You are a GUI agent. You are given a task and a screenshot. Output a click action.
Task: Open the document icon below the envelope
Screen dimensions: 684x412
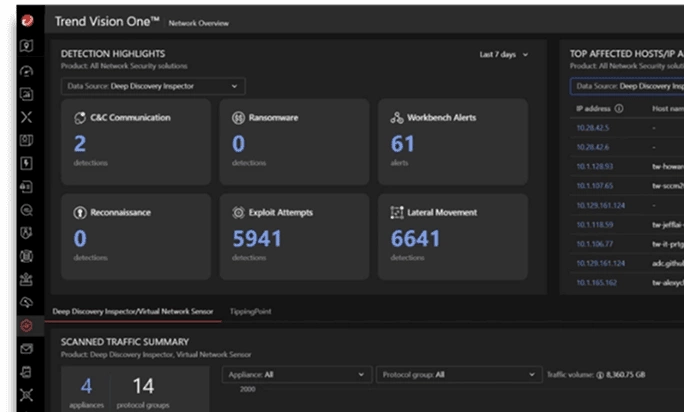click(27, 372)
